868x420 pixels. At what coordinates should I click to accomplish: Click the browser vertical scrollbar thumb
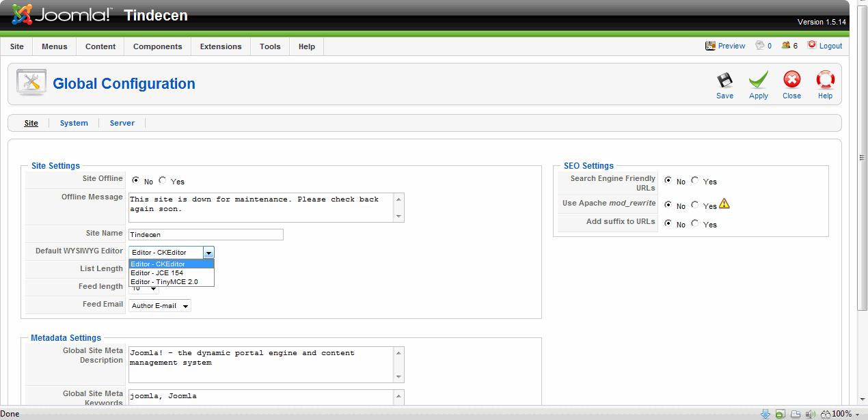(862, 158)
